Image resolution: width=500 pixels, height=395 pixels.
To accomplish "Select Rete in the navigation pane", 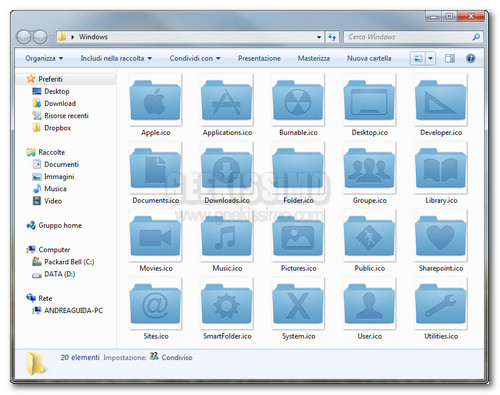I will coord(45,299).
